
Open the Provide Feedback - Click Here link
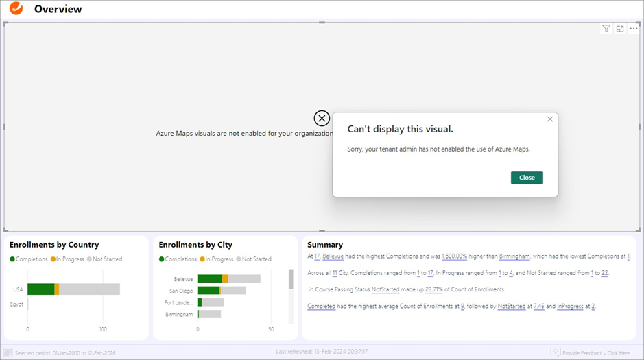point(595,353)
